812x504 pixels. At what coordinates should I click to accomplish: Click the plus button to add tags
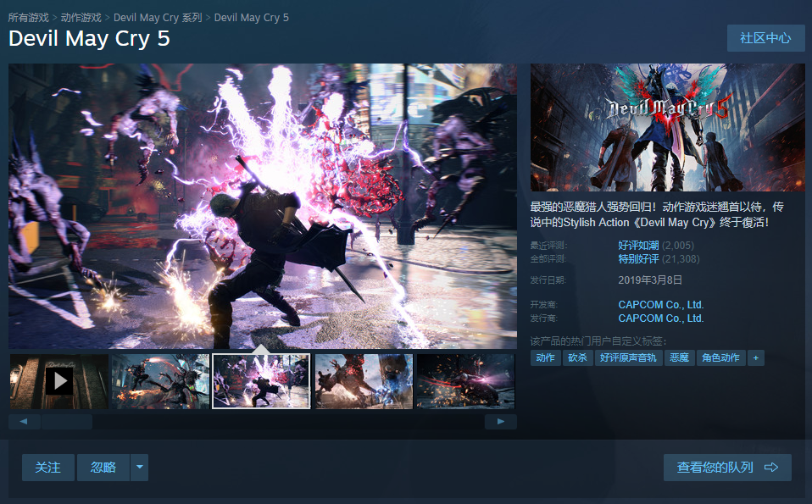pos(755,357)
